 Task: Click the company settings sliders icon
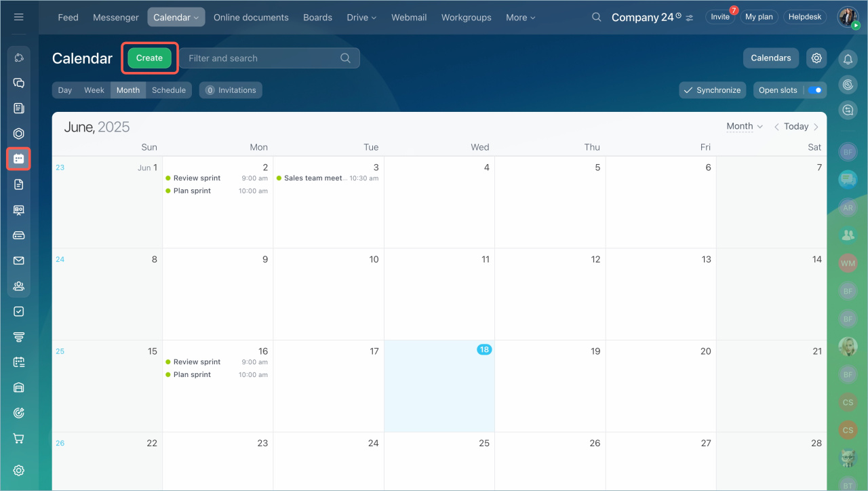690,18
